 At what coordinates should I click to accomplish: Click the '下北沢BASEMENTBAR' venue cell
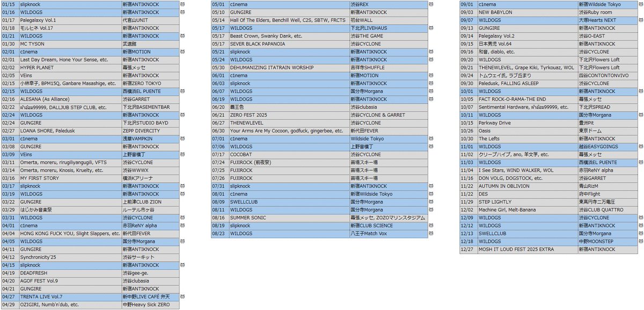tap(150, 107)
